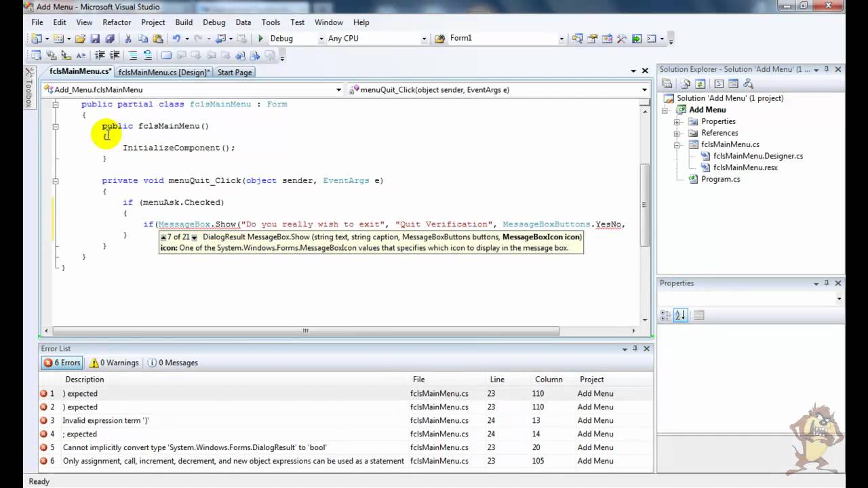Click the Open File folder icon
Image resolution: width=868 pixels, height=488 pixels.
80,39
